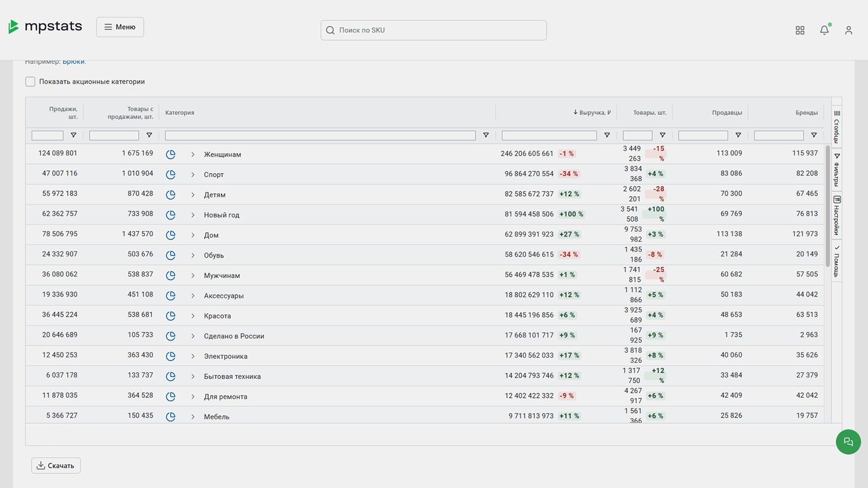Click filter funnel icon for Категория column
Viewport: 868px width, 488px height.
(486, 135)
